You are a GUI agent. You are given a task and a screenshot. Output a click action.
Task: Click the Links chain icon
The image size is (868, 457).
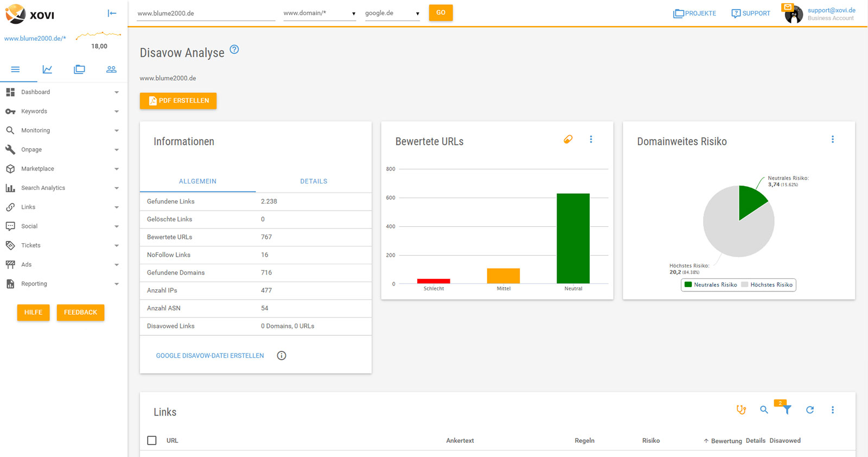tap(10, 207)
